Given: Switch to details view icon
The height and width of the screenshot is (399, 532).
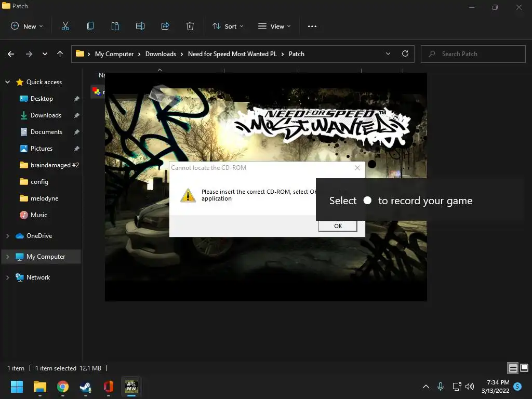Looking at the screenshot, I should [x=513, y=368].
